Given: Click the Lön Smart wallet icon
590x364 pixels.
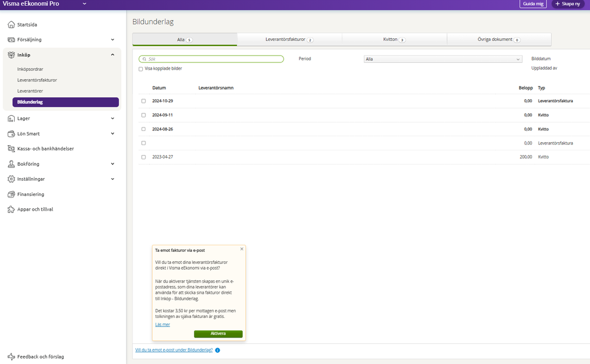Looking at the screenshot, I should click(11, 133).
